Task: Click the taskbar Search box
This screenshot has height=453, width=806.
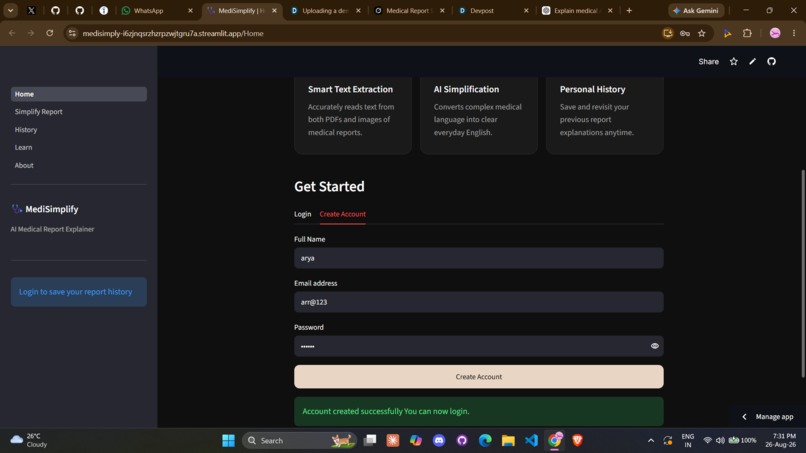Action: coord(300,440)
